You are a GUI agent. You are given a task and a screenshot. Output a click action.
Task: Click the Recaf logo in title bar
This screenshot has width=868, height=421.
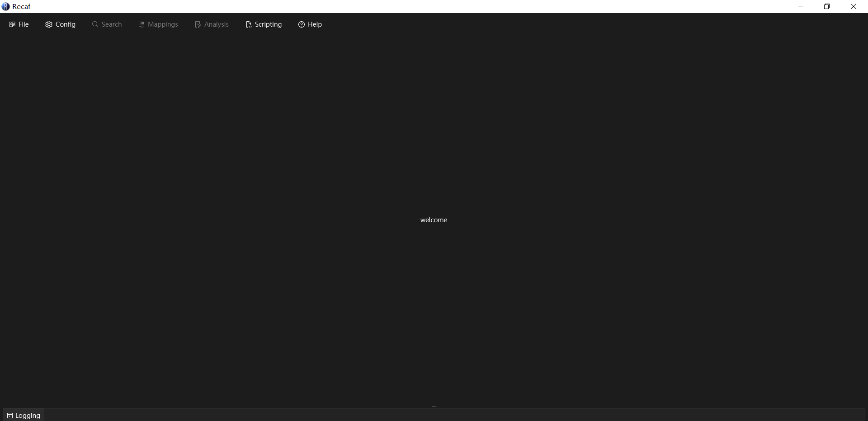point(6,6)
